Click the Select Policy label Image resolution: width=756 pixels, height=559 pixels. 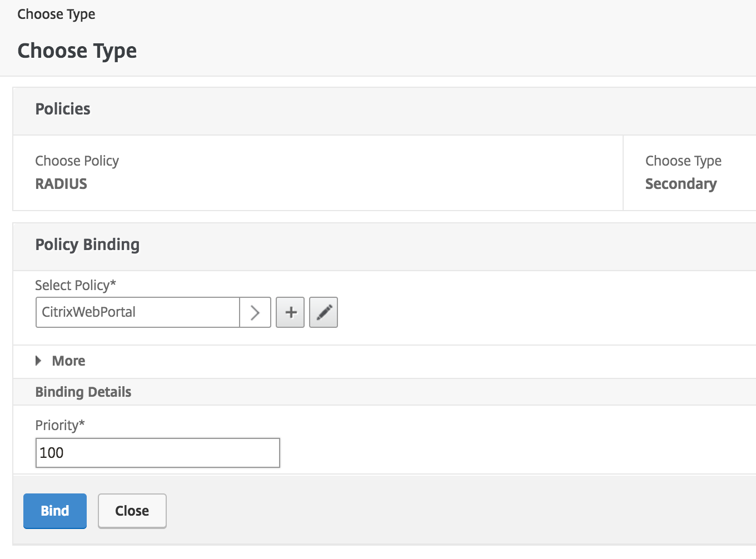[x=76, y=285]
